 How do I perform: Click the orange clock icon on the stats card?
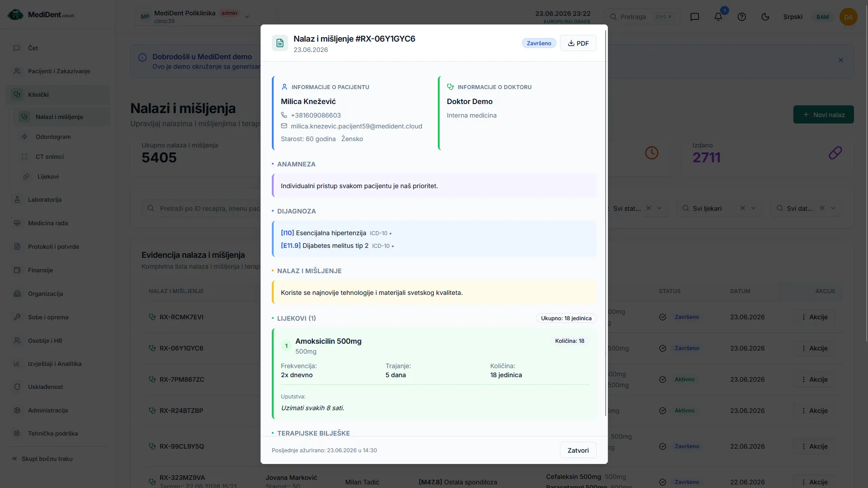click(651, 153)
